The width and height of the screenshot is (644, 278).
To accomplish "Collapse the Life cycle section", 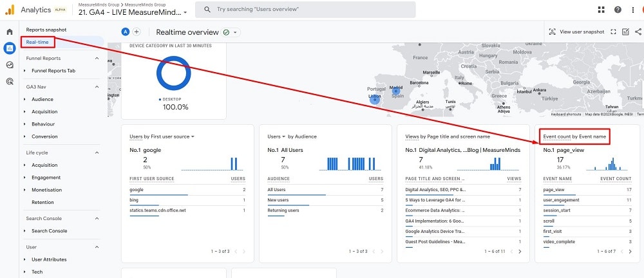I will pos(97,153).
